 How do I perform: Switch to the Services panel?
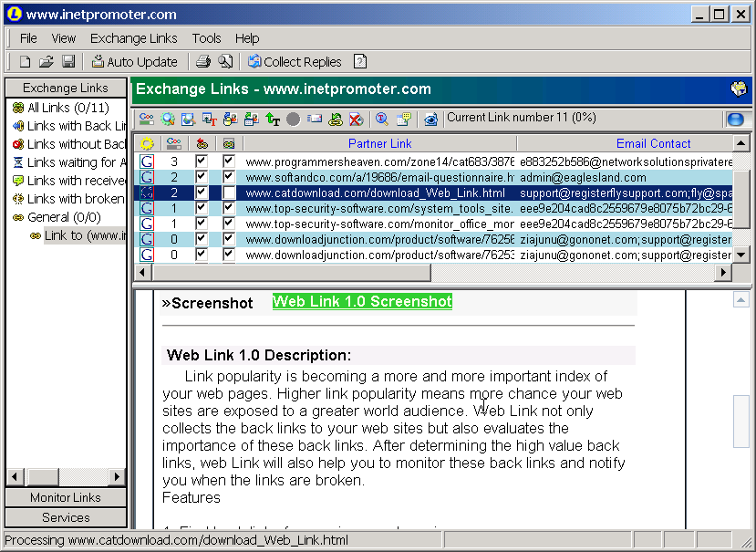tap(66, 517)
